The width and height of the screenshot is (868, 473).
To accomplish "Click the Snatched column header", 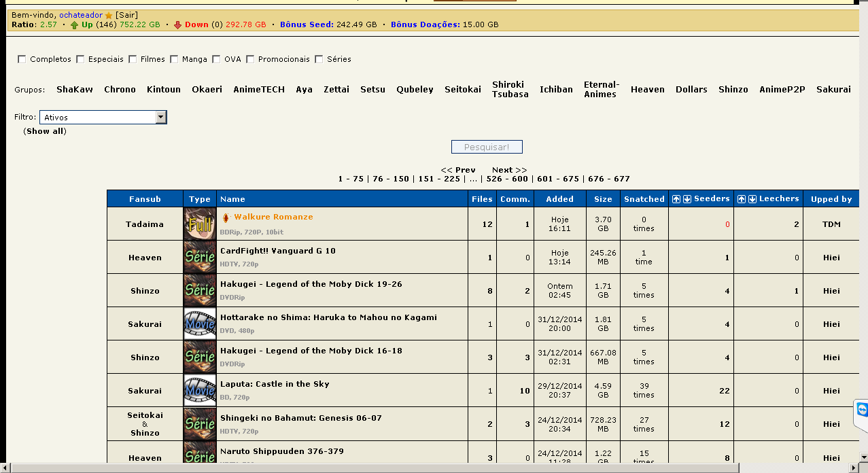I will [644, 199].
